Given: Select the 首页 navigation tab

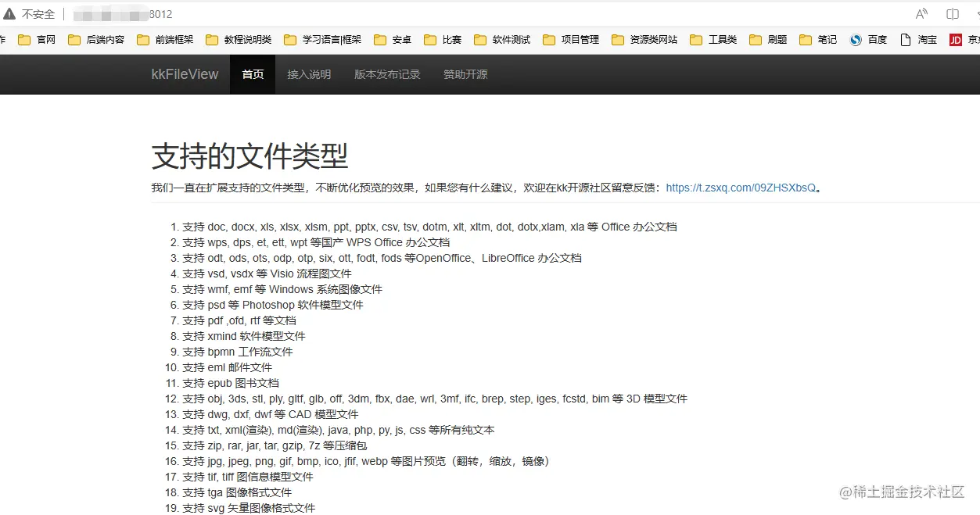Looking at the screenshot, I should [x=253, y=74].
